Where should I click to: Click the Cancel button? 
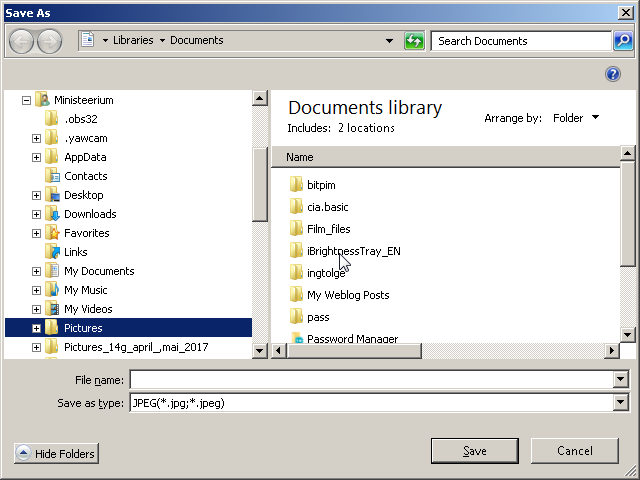click(575, 451)
